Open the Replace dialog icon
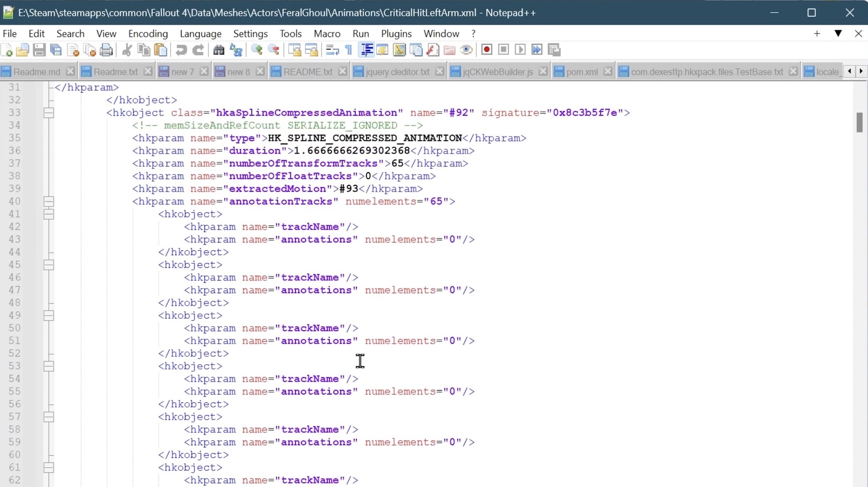Screen dimensions: 868x487 [236, 50]
